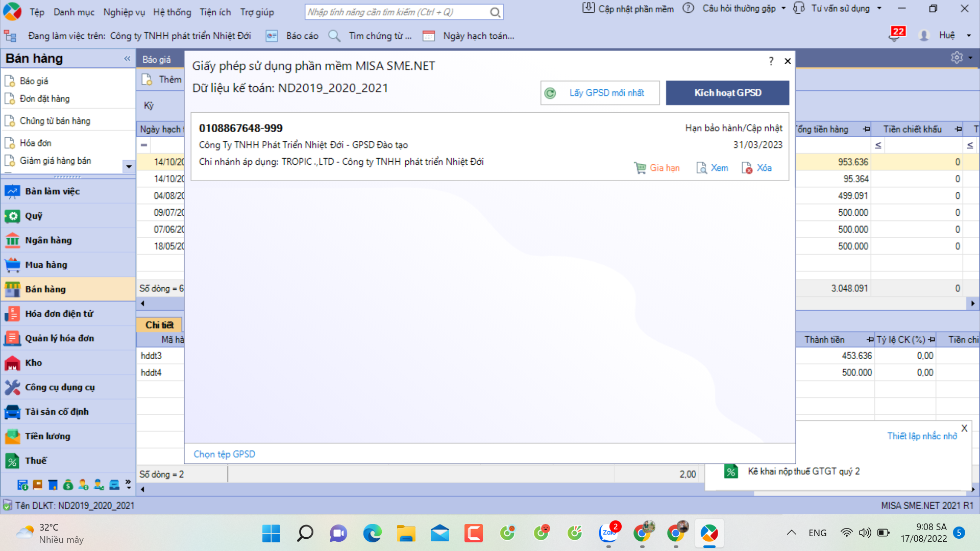Show hidden icons in system tray
The width and height of the screenshot is (980, 551).
pos(791,533)
